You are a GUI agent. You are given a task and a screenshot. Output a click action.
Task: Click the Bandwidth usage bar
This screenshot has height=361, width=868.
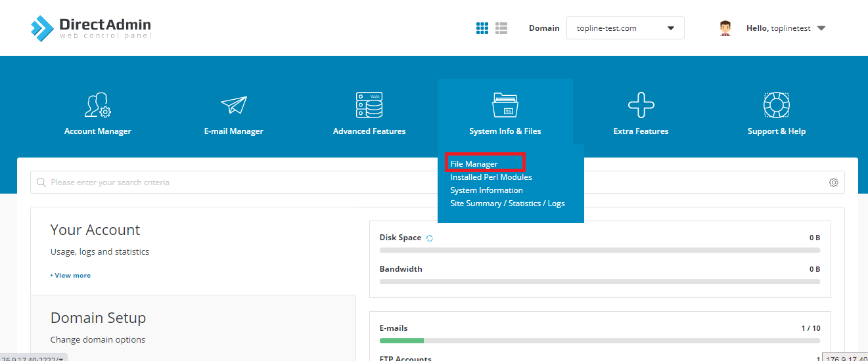[600, 282]
